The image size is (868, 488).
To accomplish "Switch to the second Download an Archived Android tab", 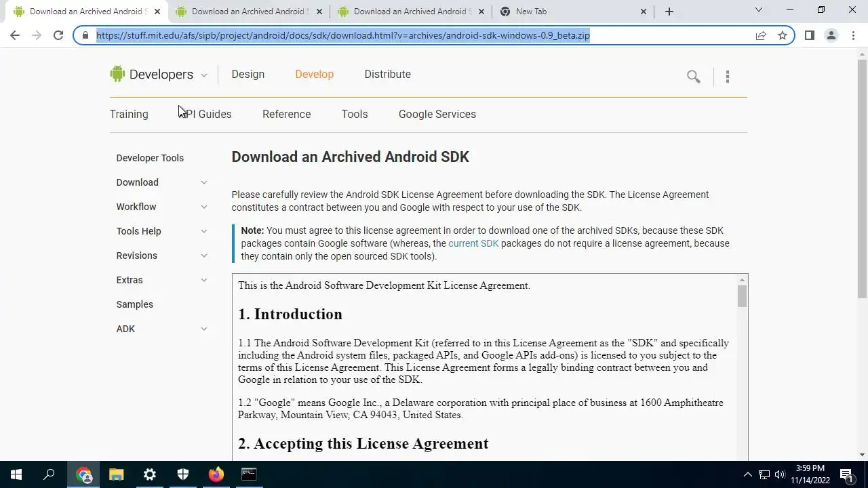I will [248, 12].
